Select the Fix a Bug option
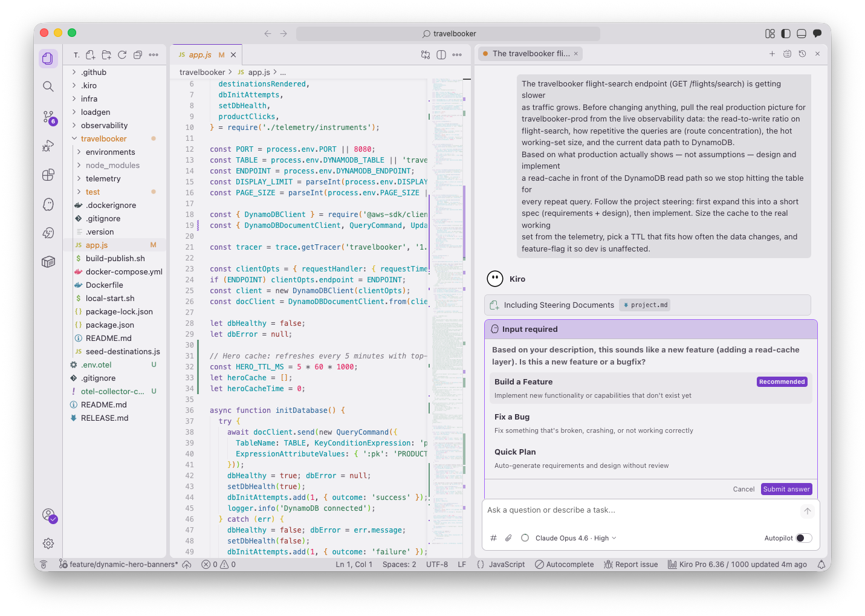 coord(651,423)
